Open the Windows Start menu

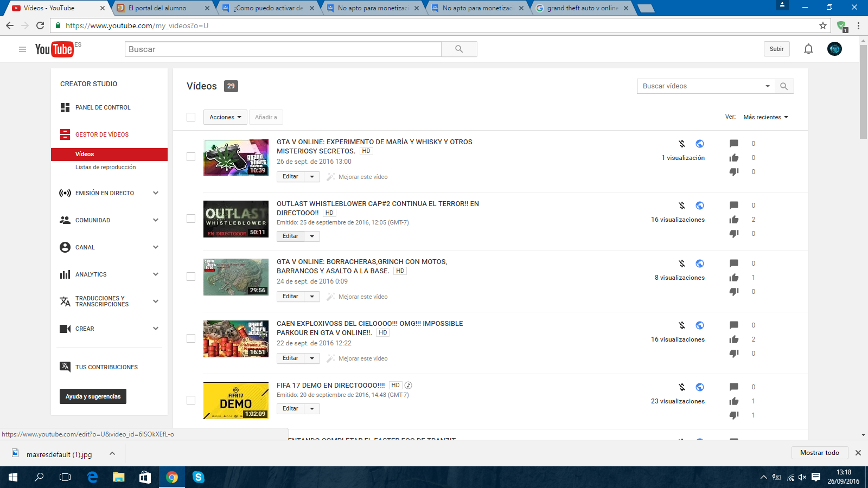[13, 477]
